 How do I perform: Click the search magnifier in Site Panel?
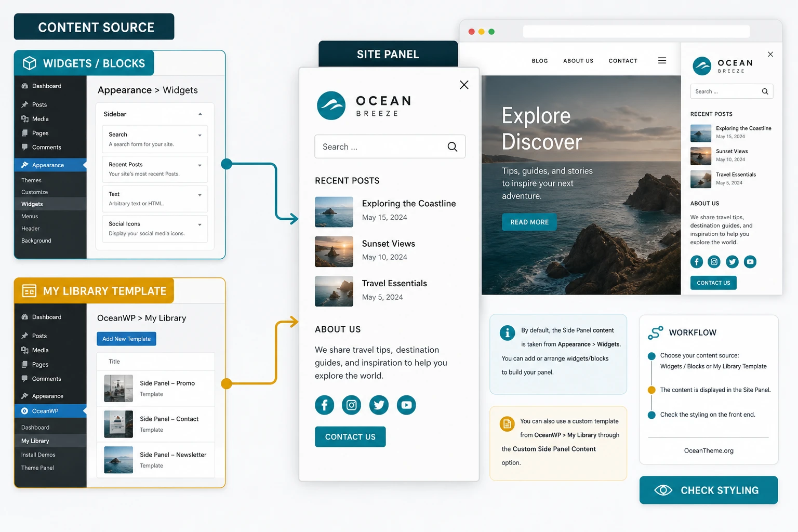pos(453,147)
